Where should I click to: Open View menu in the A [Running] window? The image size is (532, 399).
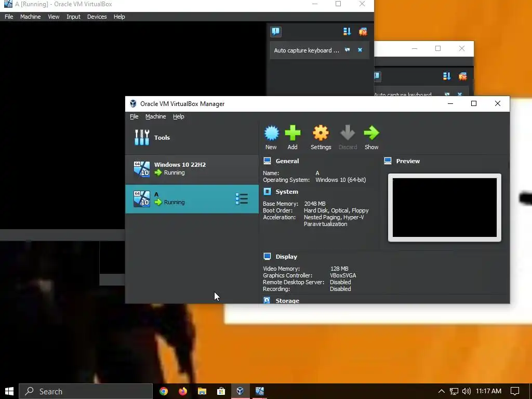tap(54, 17)
